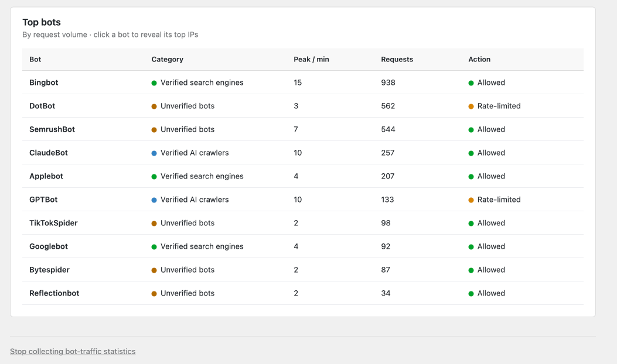Click TikTokSpider's request count 98
Image resolution: width=617 pixels, height=364 pixels.
tap(386, 223)
